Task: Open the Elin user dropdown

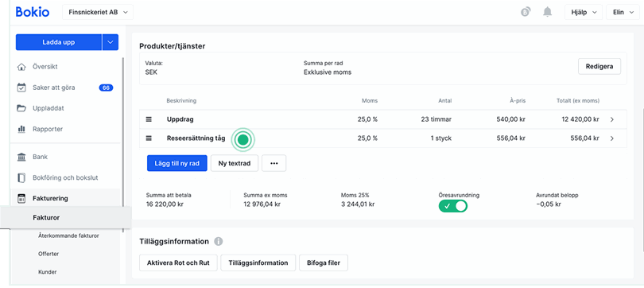Action: coord(623,12)
